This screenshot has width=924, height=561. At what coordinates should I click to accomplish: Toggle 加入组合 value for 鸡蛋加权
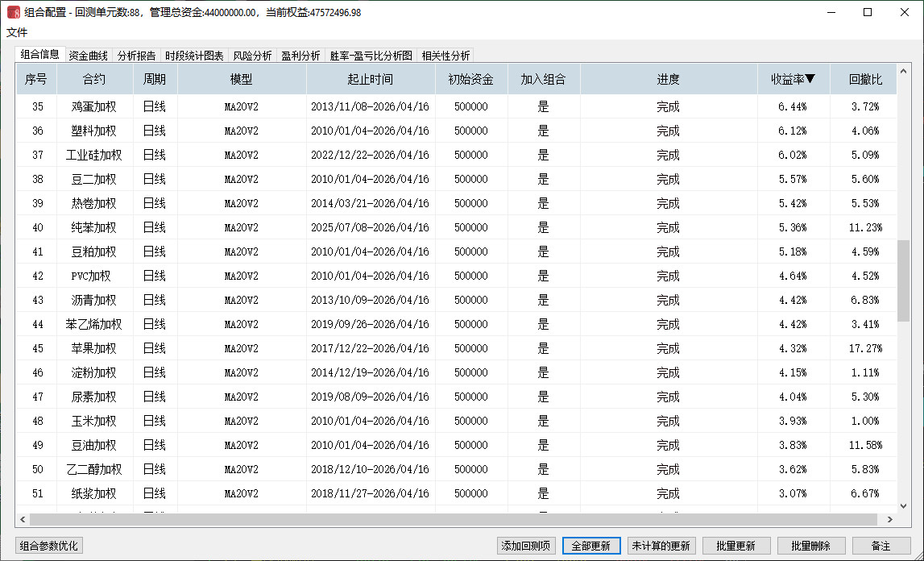pos(543,106)
